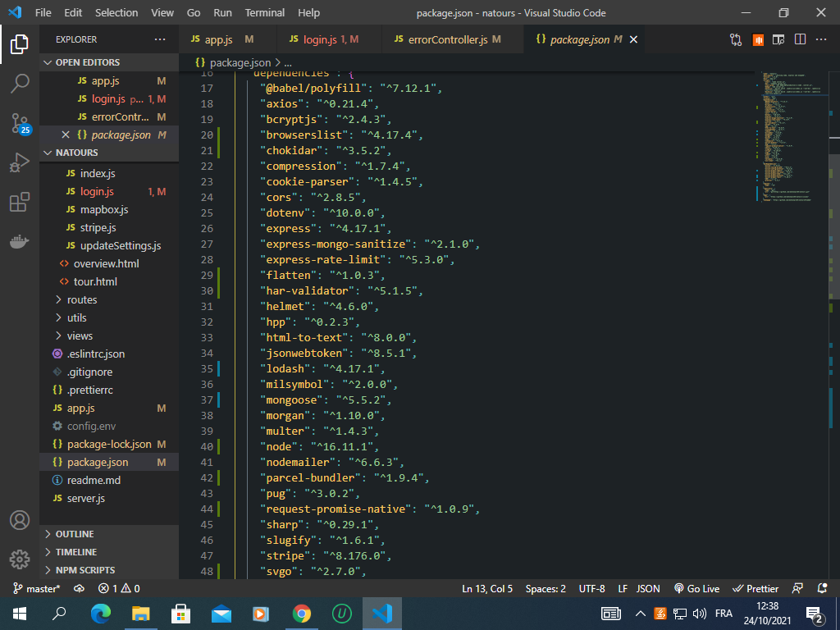Open File Explorer from the taskbar

tap(141, 614)
